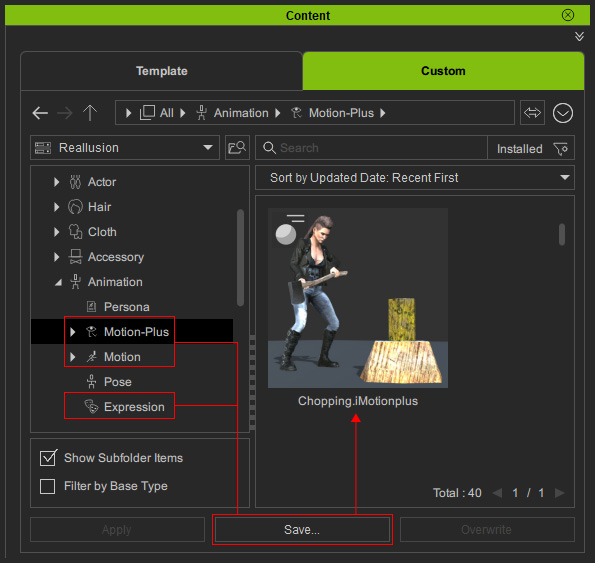This screenshot has width=595, height=563.
Task: Open the Reallusion source dropdown
Action: click(125, 148)
